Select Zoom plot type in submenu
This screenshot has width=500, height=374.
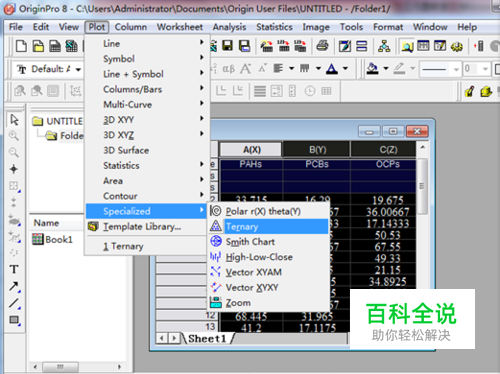[269, 303]
